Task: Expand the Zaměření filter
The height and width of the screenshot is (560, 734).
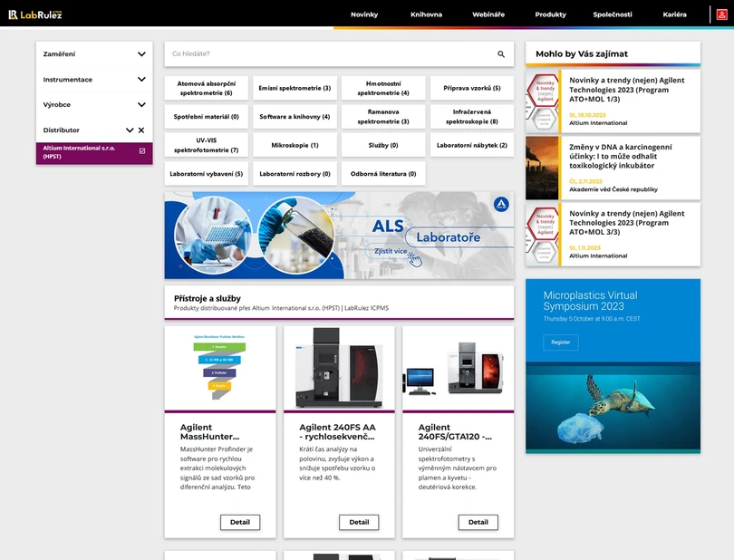Action: pyautogui.click(x=141, y=54)
